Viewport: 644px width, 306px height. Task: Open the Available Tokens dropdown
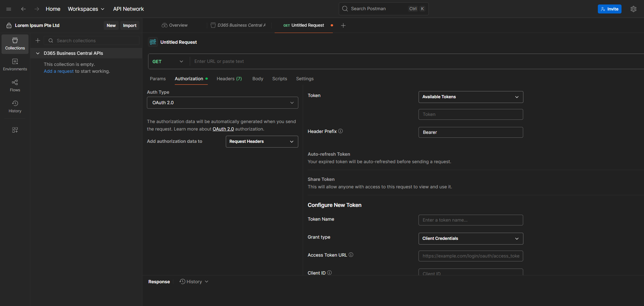(471, 97)
